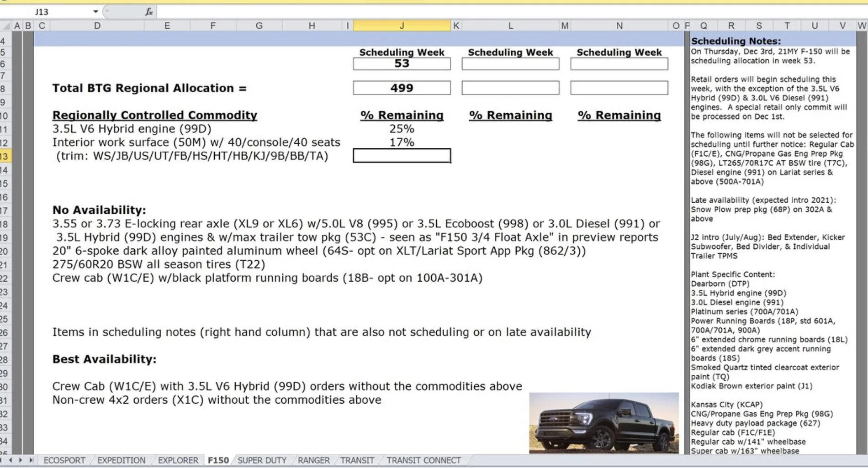Viewport: 868px width, 468px height.
Task: Select column J header
Action: pyautogui.click(x=402, y=26)
